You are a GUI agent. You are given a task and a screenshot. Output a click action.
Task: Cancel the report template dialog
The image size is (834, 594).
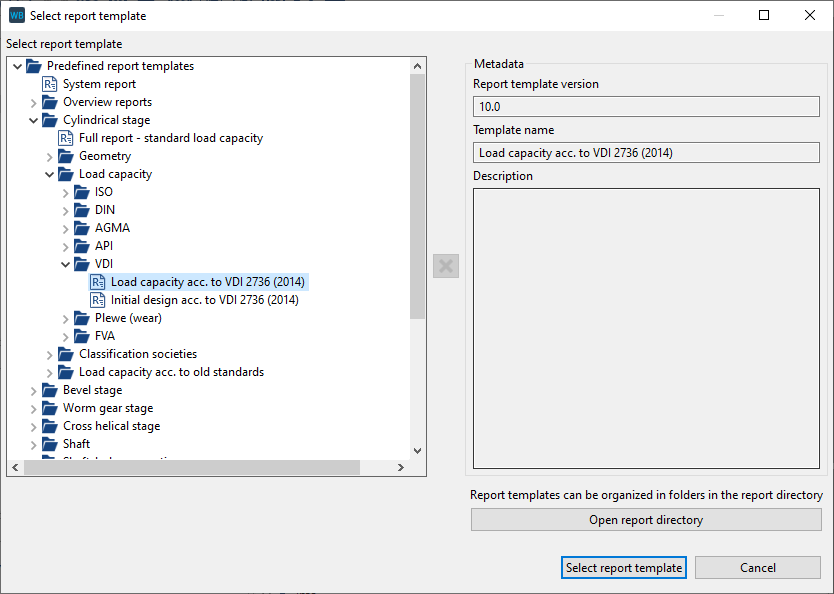pos(757,567)
